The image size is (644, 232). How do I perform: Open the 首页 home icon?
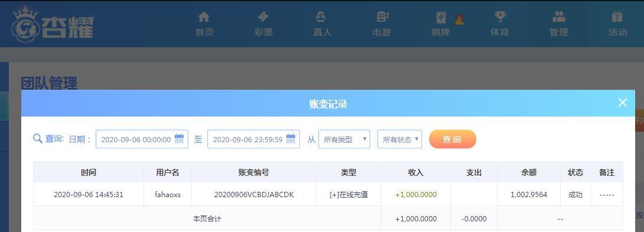pos(204,17)
